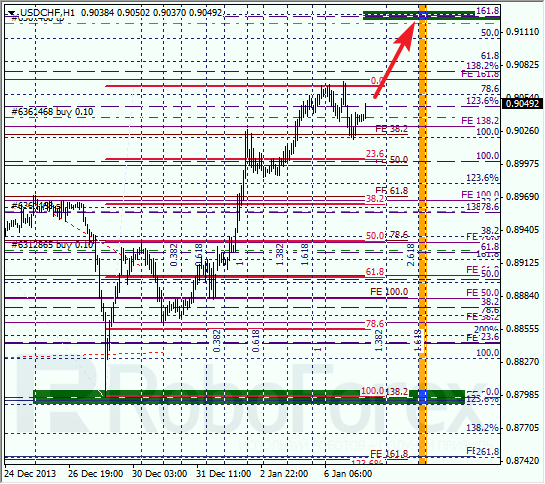Select the upper green target rectangle near 161.8
The image size is (545, 484).
coord(418,15)
